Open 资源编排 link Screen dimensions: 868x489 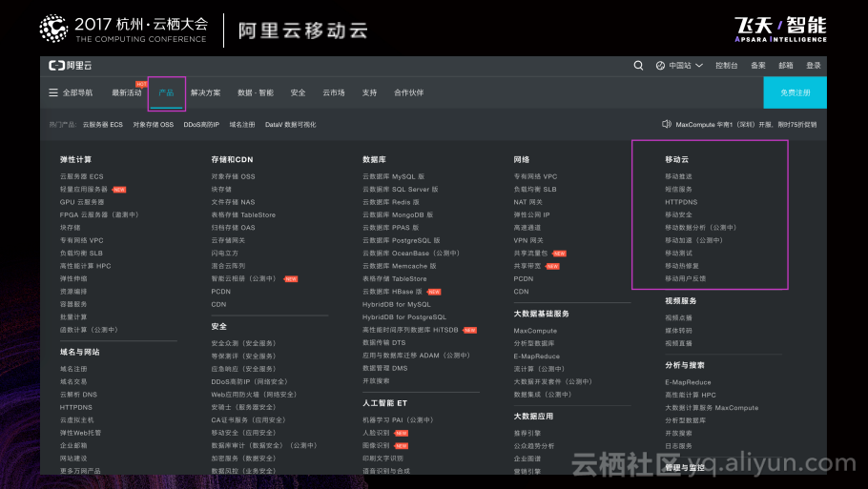(73, 292)
